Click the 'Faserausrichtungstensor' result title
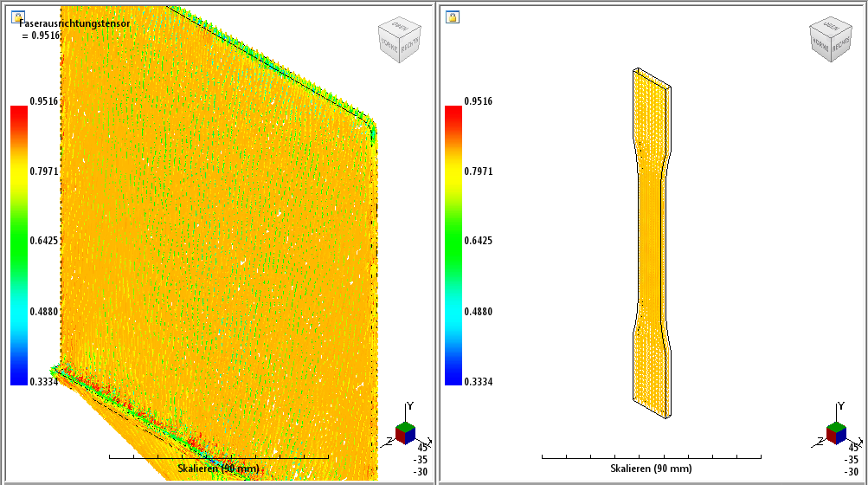 [x=74, y=23]
